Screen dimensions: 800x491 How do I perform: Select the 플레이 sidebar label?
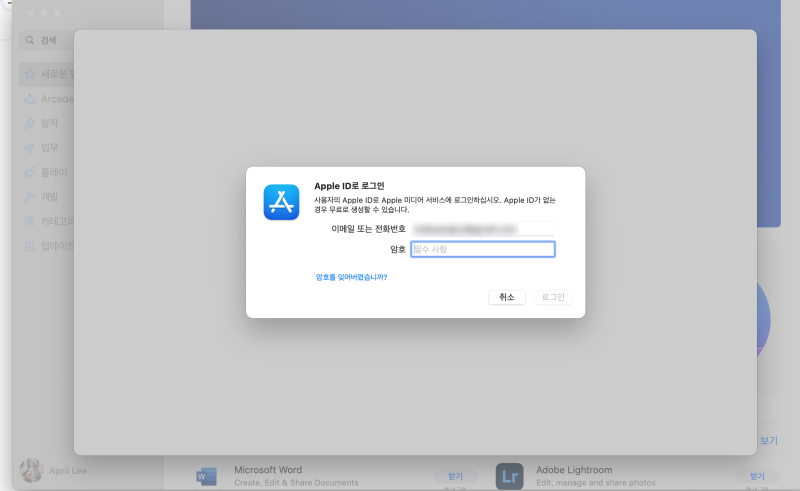coord(54,172)
